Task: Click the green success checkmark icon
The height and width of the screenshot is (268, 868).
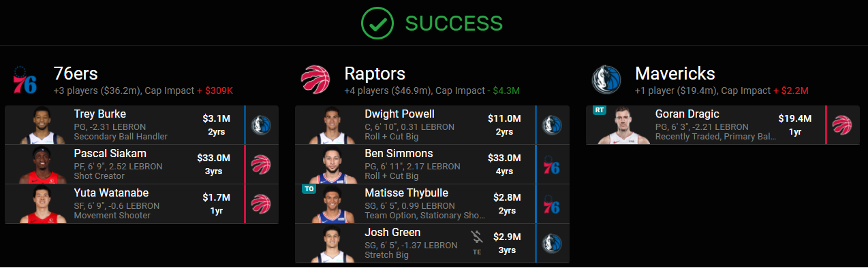Action: point(378,23)
